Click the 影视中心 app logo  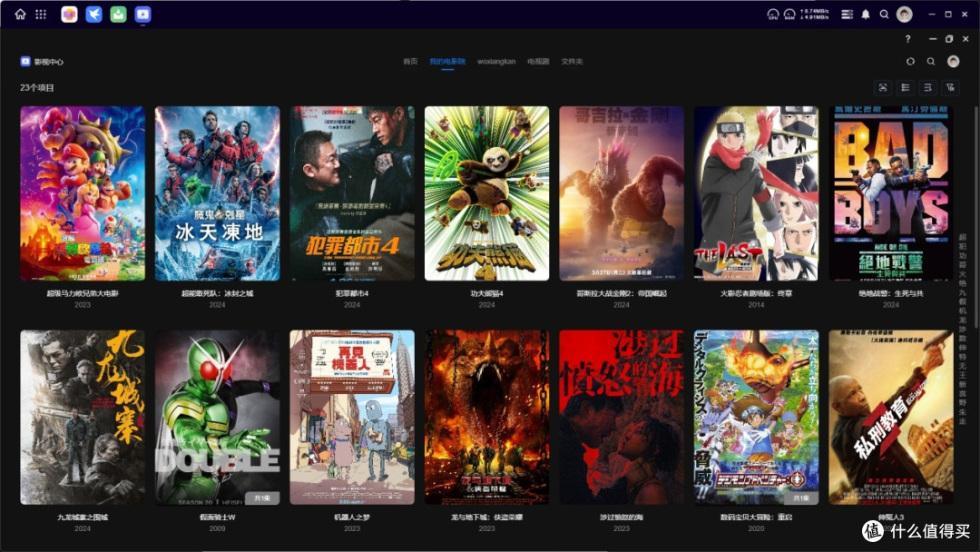point(25,61)
